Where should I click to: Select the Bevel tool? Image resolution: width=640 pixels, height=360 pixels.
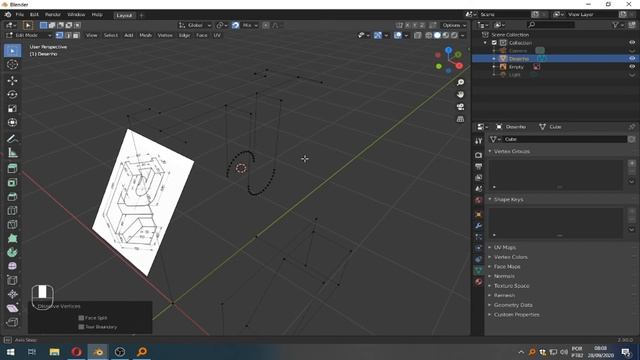12,196
